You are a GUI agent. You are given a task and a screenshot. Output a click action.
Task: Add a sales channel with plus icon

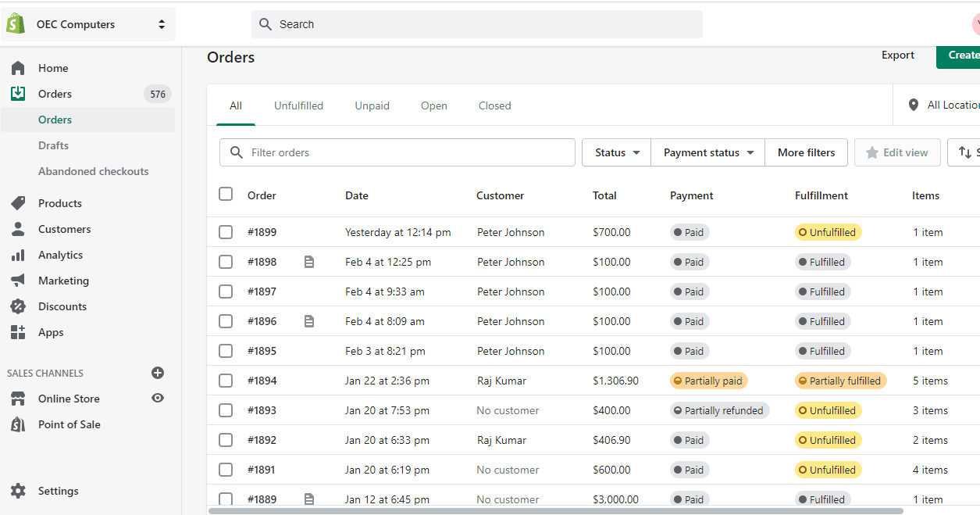click(x=158, y=373)
